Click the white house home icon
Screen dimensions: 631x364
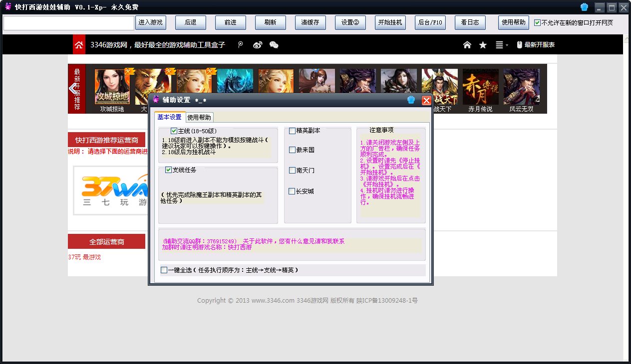pyautogui.click(x=467, y=45)
